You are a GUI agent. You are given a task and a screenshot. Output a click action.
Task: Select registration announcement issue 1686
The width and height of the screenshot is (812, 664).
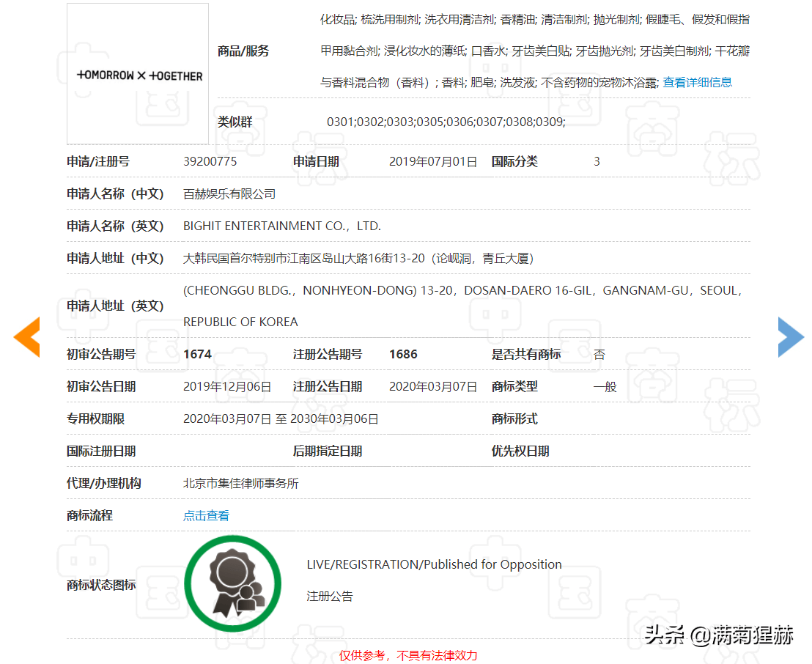(x=403, y=354)
